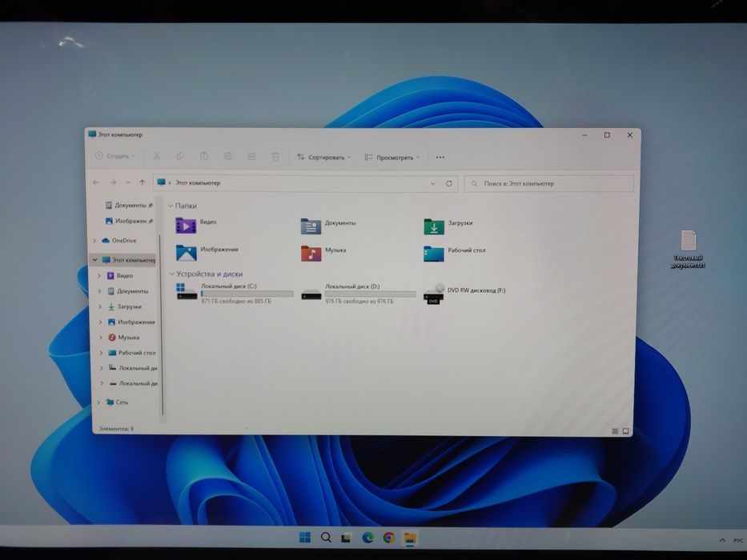747x560 pixels.
Task: Open Task View on the taskbar
Action: coord(347,538)
